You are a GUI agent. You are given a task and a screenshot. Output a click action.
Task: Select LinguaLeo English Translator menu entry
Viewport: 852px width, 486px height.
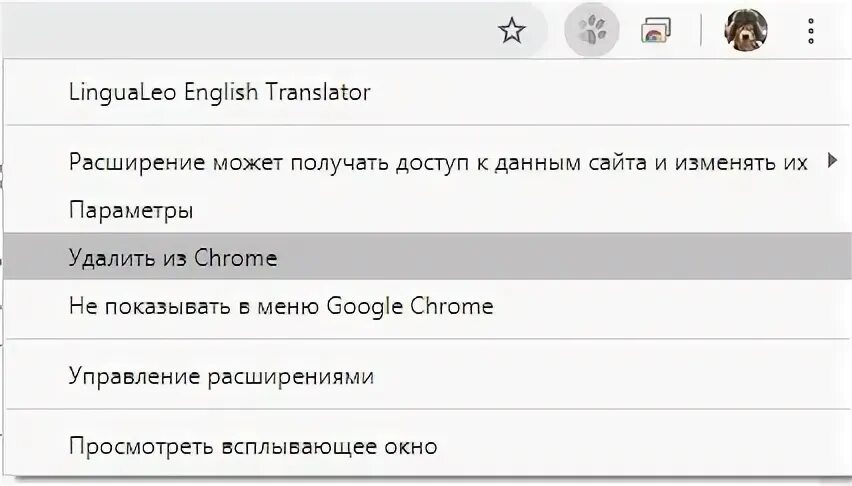[x=220, y=93]
